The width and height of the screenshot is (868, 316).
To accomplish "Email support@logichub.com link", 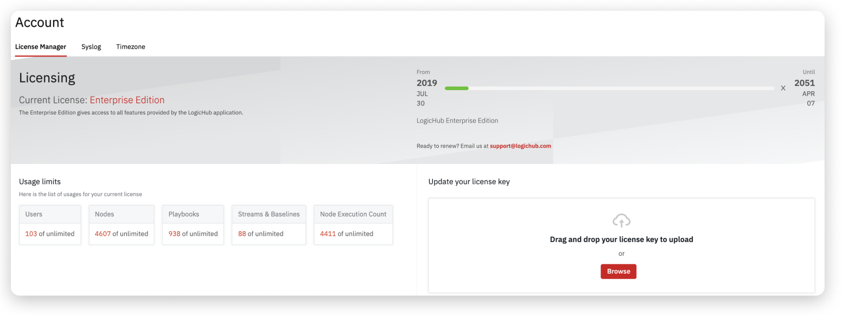I will (x=520, y=146).
